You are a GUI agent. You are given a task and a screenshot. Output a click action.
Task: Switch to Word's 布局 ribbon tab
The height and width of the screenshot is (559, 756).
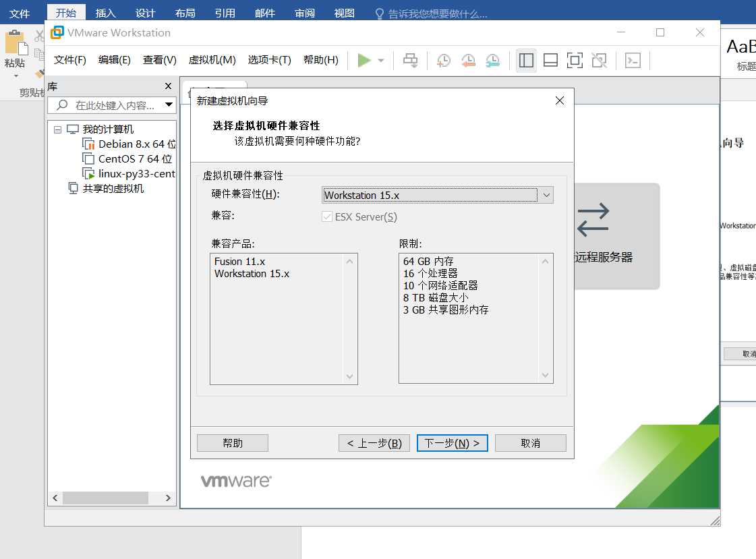pos(185,13)
